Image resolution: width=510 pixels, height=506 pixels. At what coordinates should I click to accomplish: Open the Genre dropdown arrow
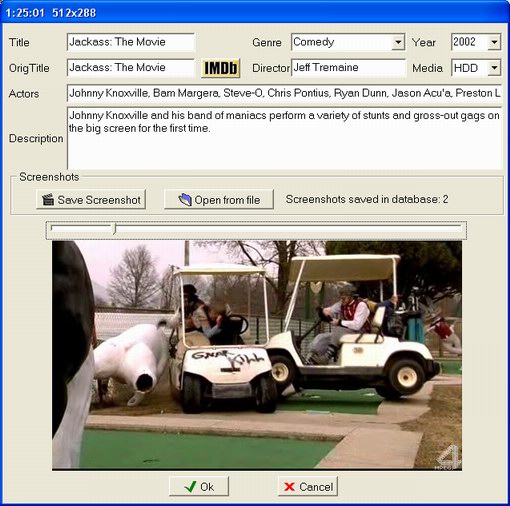[x=398, y=42]
